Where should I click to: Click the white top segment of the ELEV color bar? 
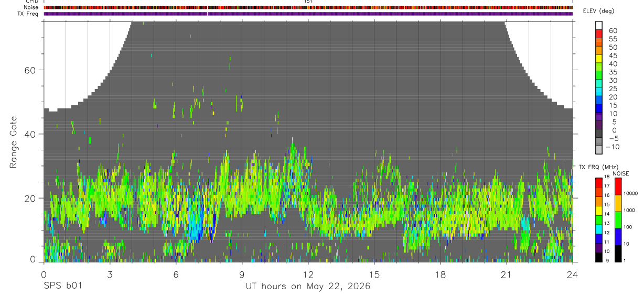pyautogui.click(x=599, y=25)
